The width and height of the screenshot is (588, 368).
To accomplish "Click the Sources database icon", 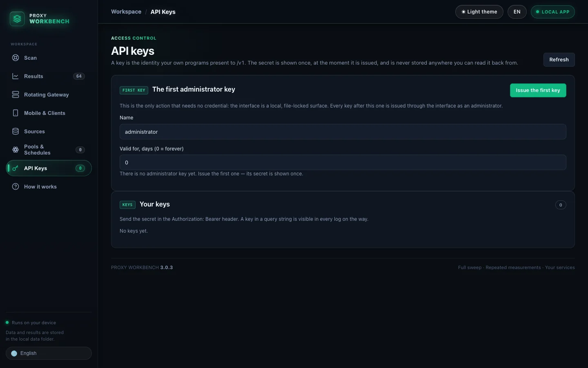I will click(16, 131).
